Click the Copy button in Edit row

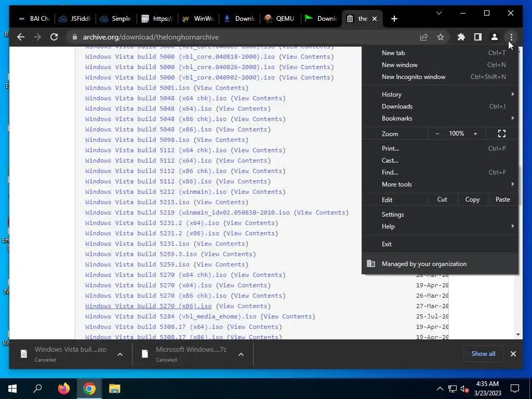pyautogui.click(x=472, y=199)
